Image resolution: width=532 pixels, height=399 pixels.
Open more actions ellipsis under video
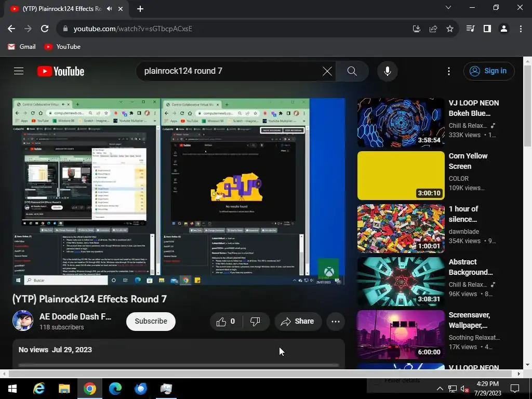[x=335, y=321]
